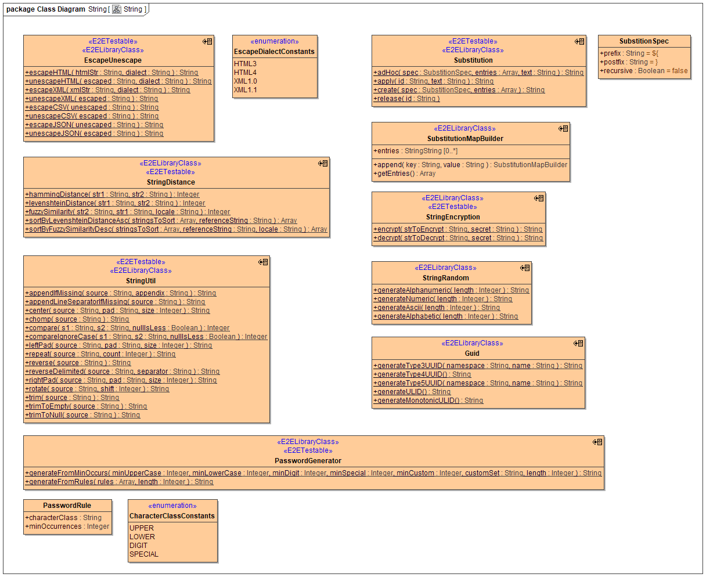Image resolution: width=717 pixels, height=588 pixels.
Task: Click the package Class Diagram header label
Action: pyautogui.click(x=45, y=9)
